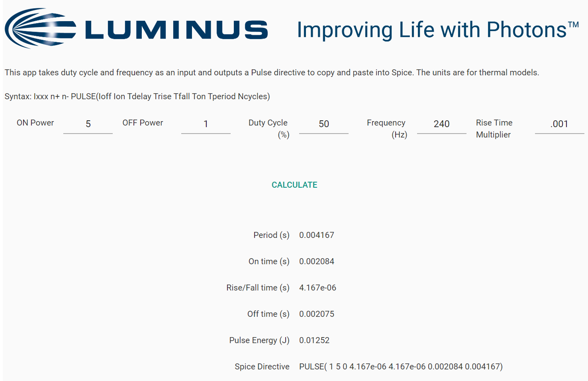
Task: Click the On time (s) label
Action: pos(269,261)
